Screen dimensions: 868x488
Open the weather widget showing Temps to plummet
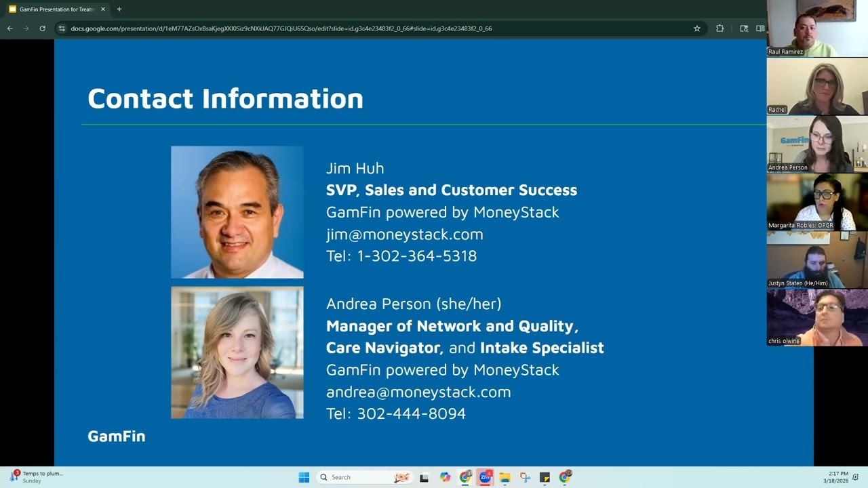[x=36, y=477]
